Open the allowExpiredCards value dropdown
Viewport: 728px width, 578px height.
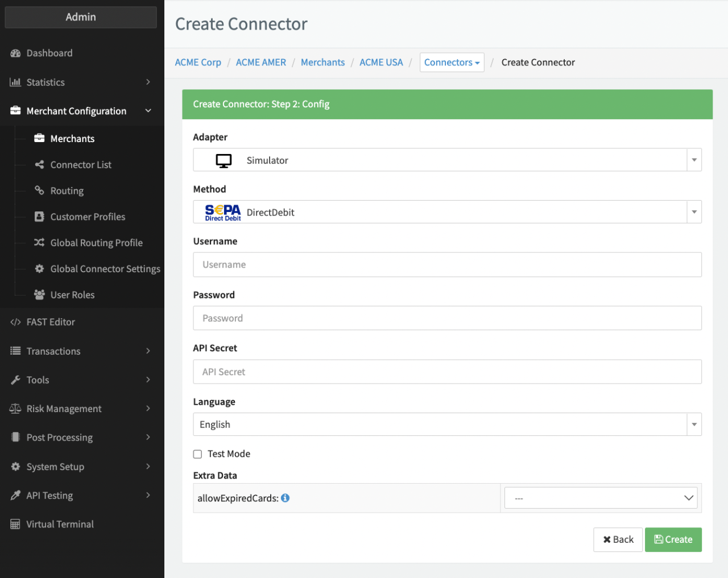point(601,498)
